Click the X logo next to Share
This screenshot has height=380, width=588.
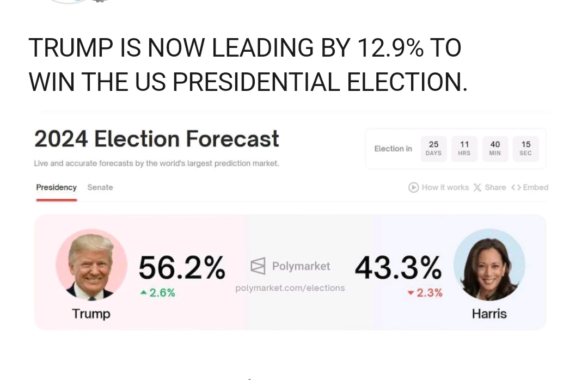pos(477,187)
